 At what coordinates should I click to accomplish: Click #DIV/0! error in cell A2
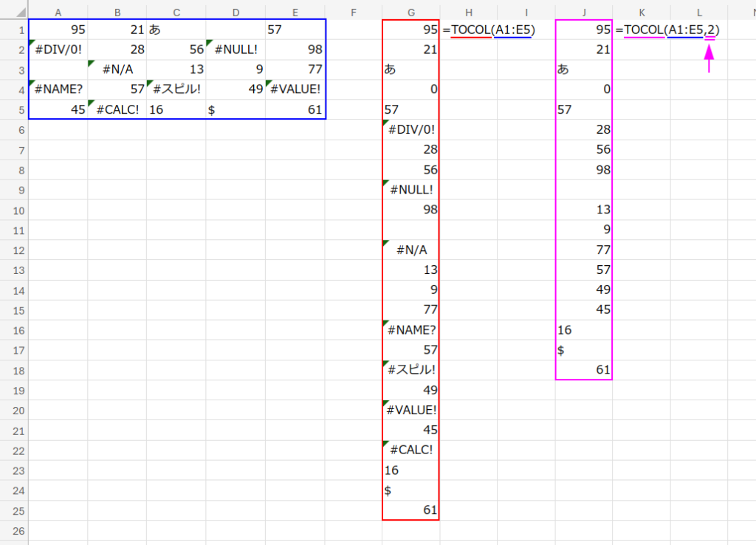pyautogui.click(x=58, y=50)
